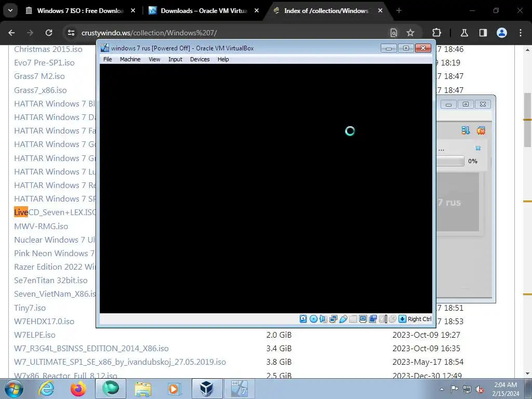Screen dimensions: 532x399
Task: Click the USB indicator in VirtualBox status bar
Action: 343,319
